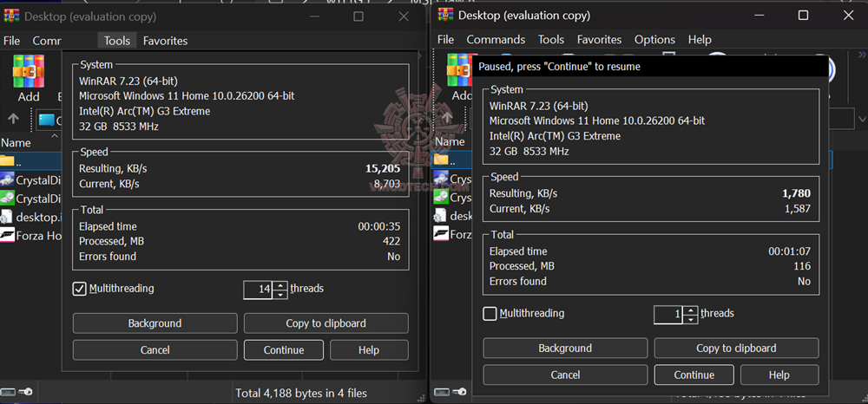The height and width of the screenshot is (404, 868).
Task: Click the key icon in left window status bar
Action: pos(25,393)
